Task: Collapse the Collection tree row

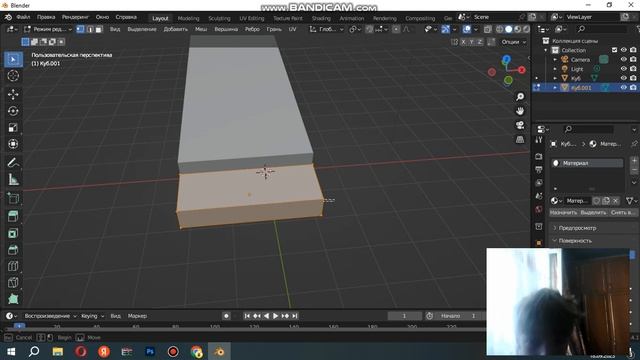Action: pyautogui.click(x=546, y=50)
